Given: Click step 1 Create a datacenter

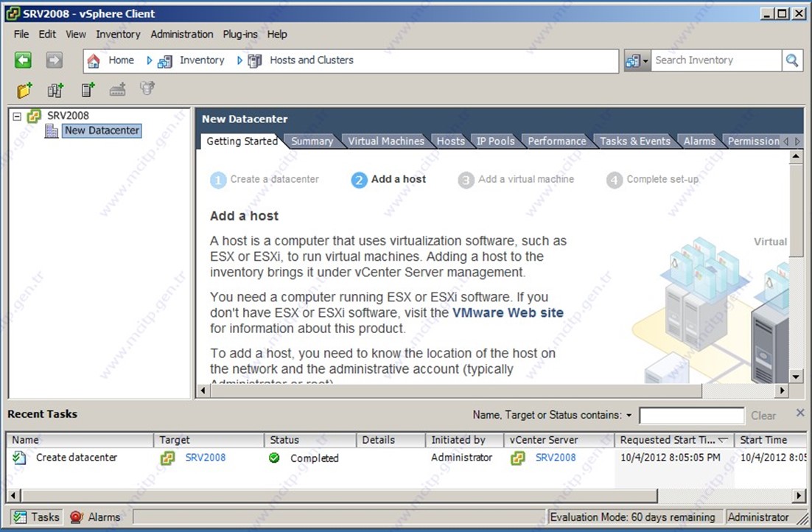Looking at the screenshot, I should [x=265, y=179].
